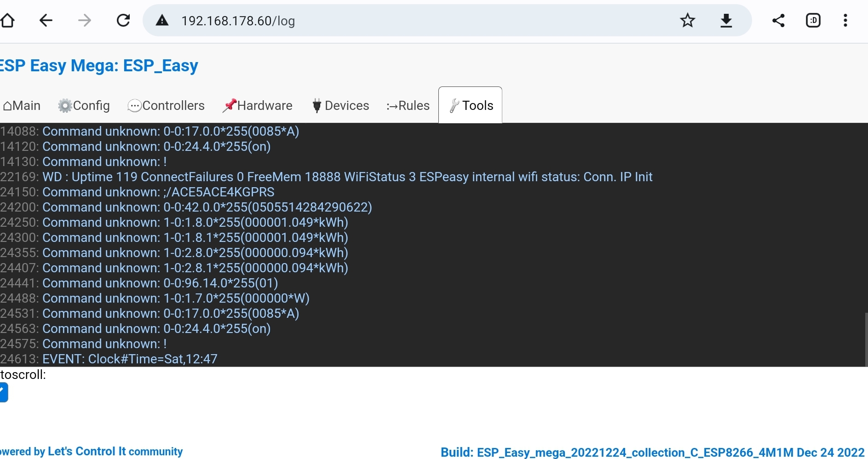Open the Let's Control It community link
Image resolution: width=868 pixels, height=459 pixels.
coord(115,452)
